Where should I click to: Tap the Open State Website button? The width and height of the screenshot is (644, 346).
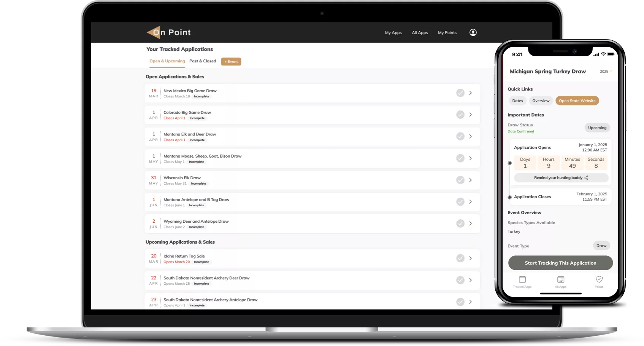[x=577, y=101]
